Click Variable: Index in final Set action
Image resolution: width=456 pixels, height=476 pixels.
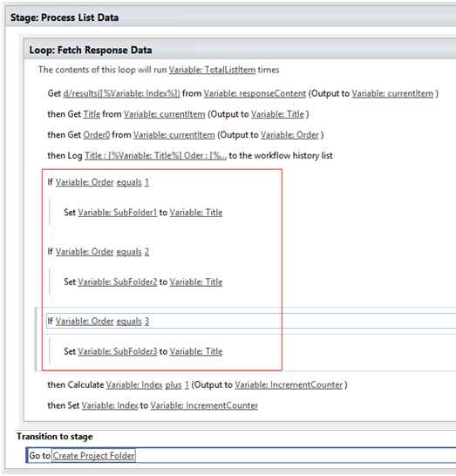pyautogui.click(x=110, y=405)
